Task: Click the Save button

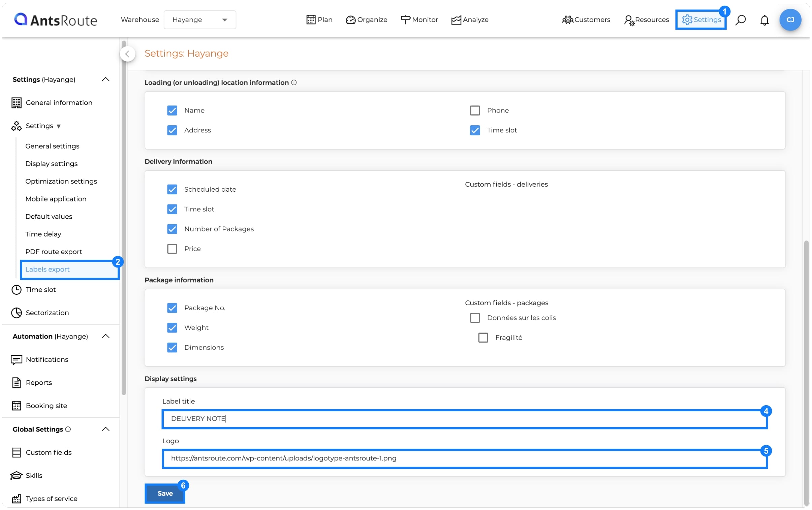Action: [165, 493]
